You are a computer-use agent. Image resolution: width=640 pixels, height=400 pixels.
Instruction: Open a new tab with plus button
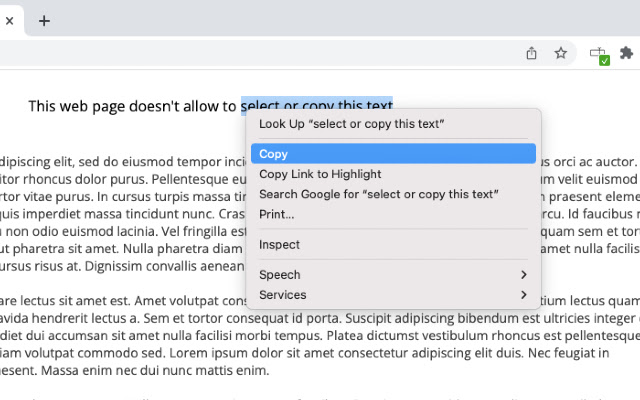coord(44,21)
